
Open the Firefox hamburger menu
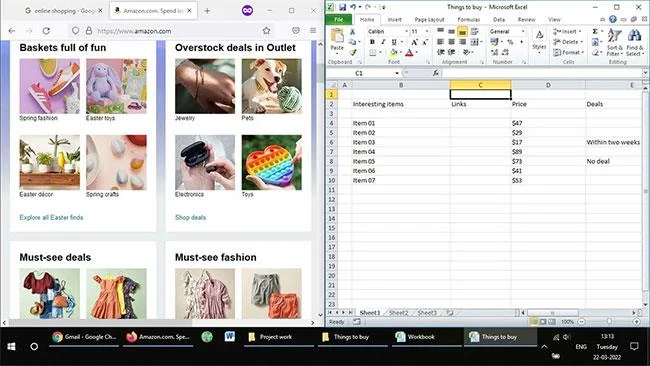[313, 30]
